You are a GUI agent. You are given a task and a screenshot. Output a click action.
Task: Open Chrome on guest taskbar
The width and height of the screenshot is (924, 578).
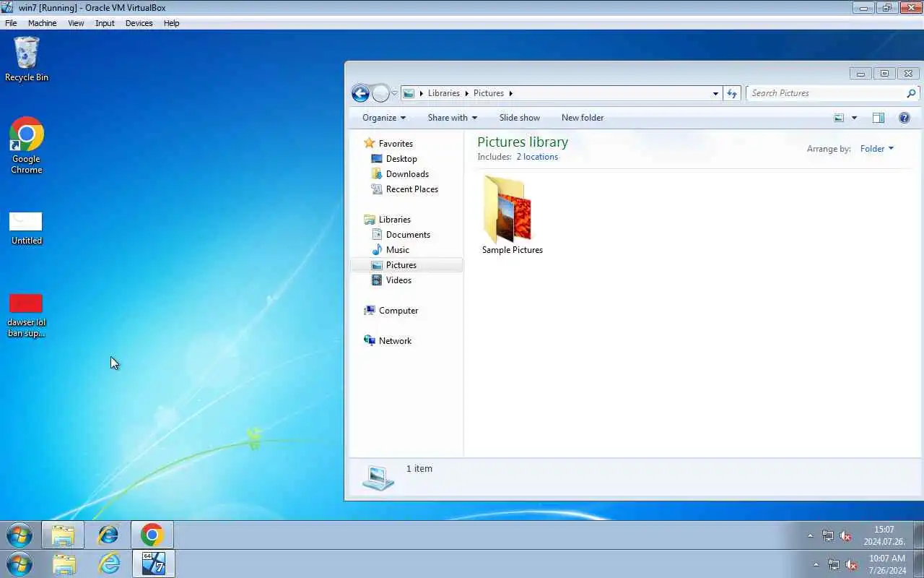(x=152, y=535)
